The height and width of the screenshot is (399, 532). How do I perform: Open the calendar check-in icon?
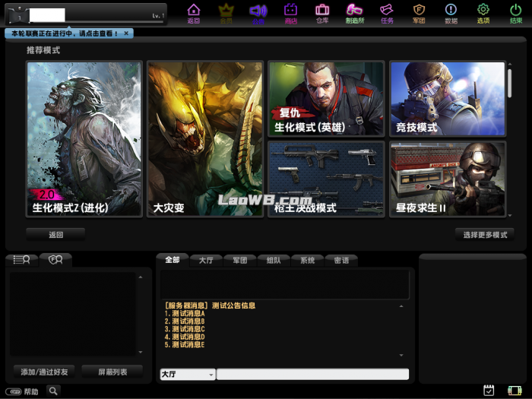point(489,391)
